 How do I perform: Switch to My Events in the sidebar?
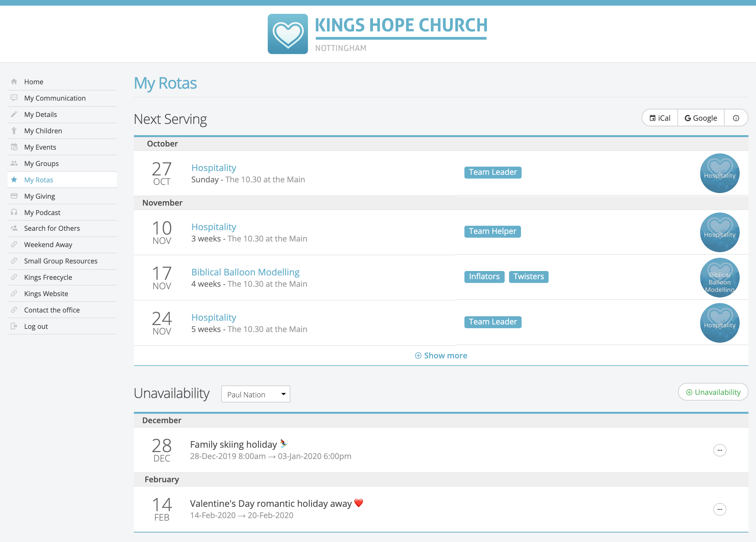pyautogui.click(x=14, y=147)
